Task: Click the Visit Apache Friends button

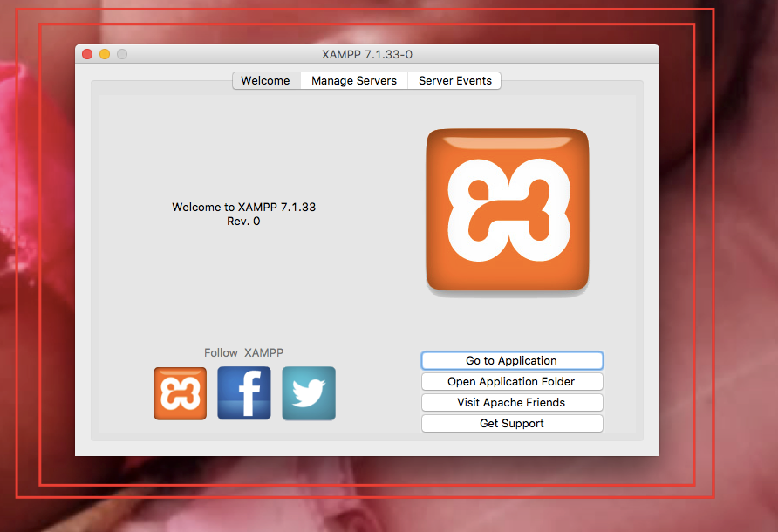Action: [x=512, y=402]
